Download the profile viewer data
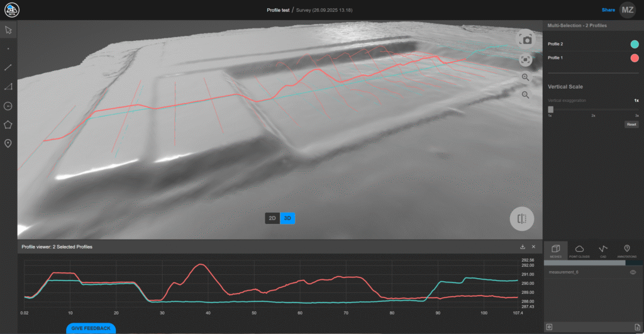 (523, 247)
